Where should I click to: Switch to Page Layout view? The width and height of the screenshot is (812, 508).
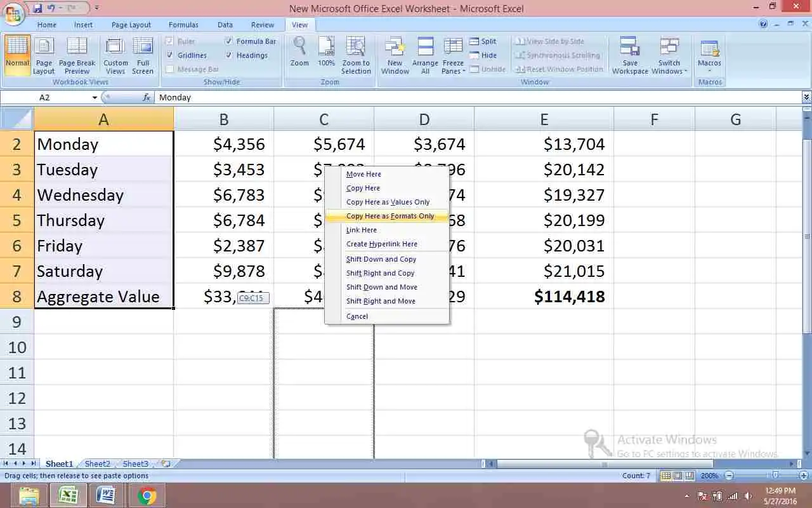click(x=44, y=55)
